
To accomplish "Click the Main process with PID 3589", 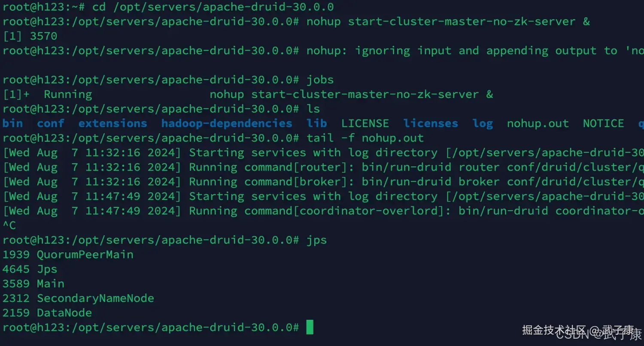I will click(x=51, y=284).
